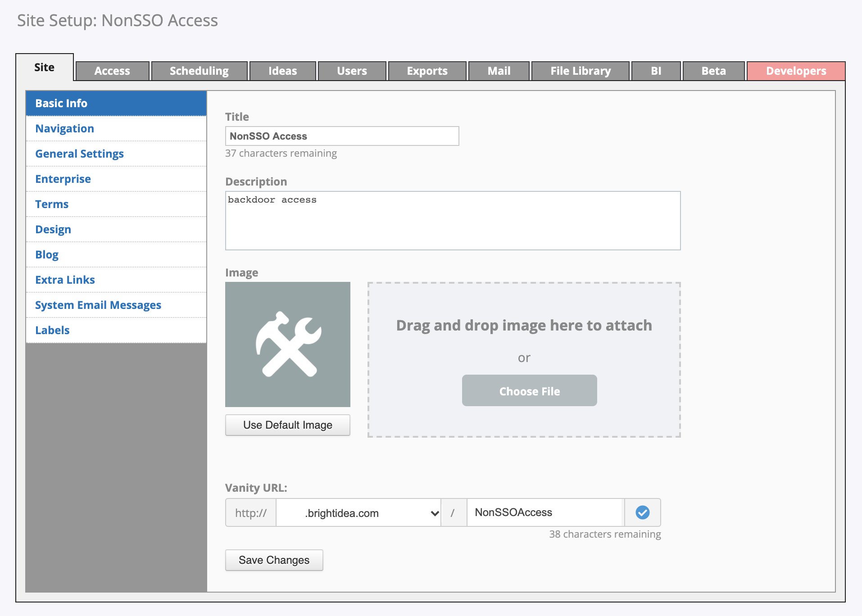
Task: Select System Email Messages sidebar item
Action: (98, 305)
